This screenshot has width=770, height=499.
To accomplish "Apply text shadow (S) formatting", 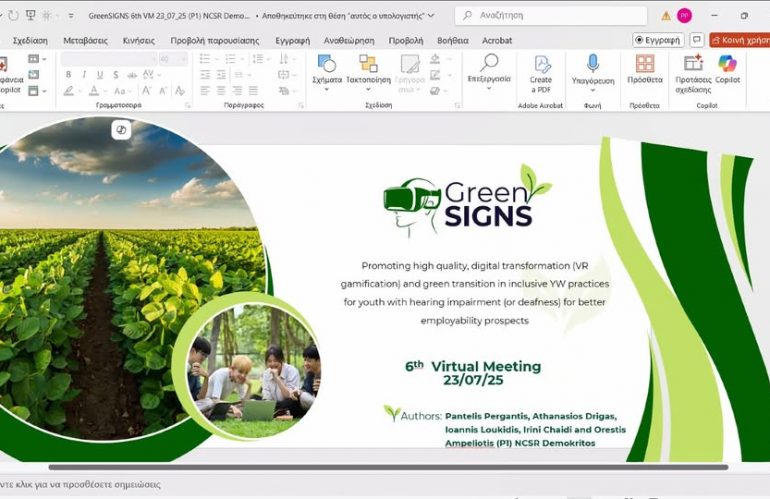I will click(x=115, y=75).
